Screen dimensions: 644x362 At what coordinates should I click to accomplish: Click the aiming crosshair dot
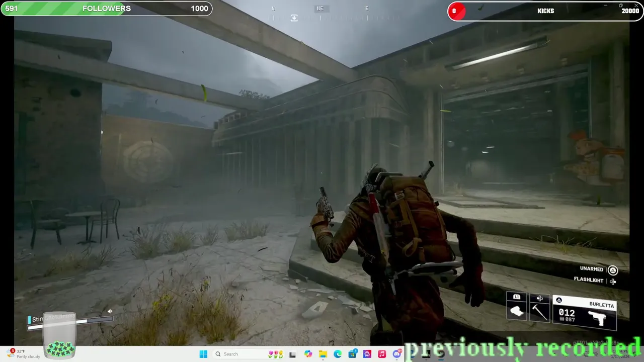[322, 173]
